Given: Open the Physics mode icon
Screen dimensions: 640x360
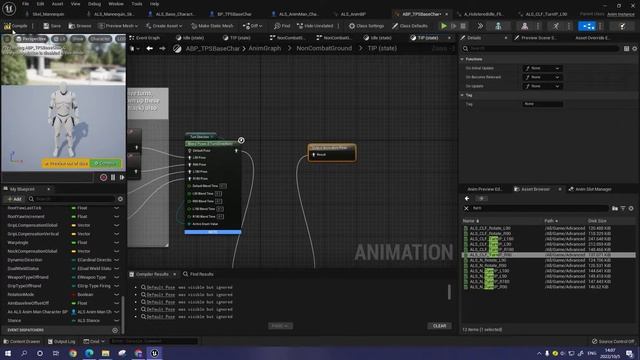Looking at the screenshot, I should click(622, 26).
